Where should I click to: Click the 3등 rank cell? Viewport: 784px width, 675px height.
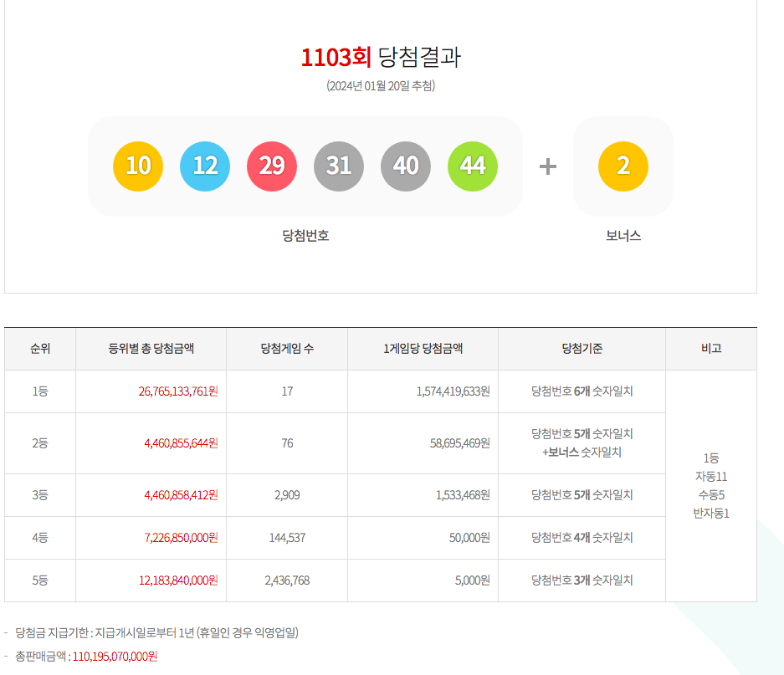click(40, 495)
